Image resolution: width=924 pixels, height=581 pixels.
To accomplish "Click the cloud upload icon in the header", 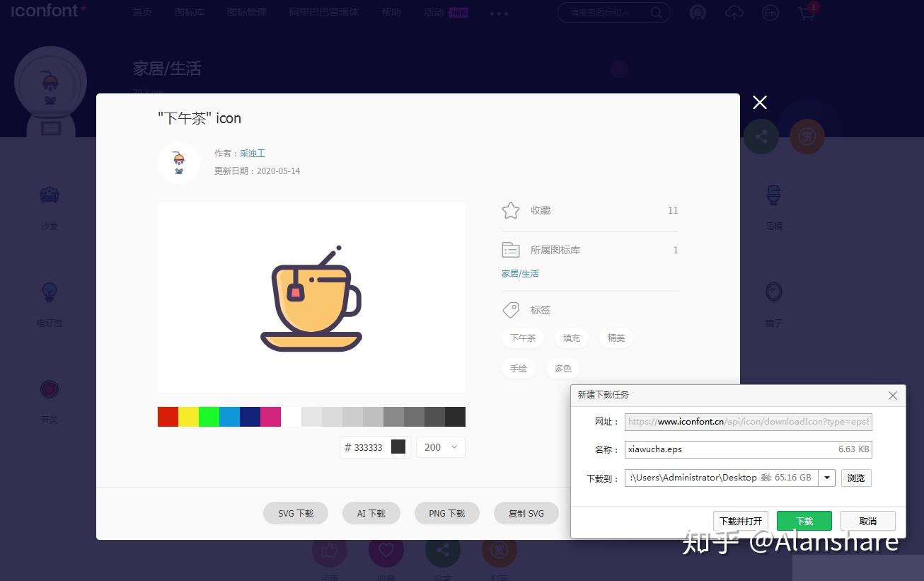I will 734,13.
